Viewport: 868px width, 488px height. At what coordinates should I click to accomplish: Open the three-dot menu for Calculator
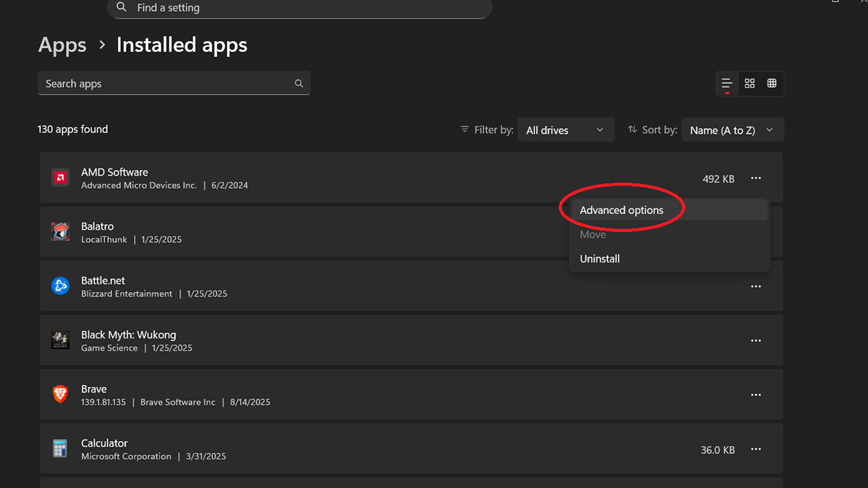[x=756, y=449]
